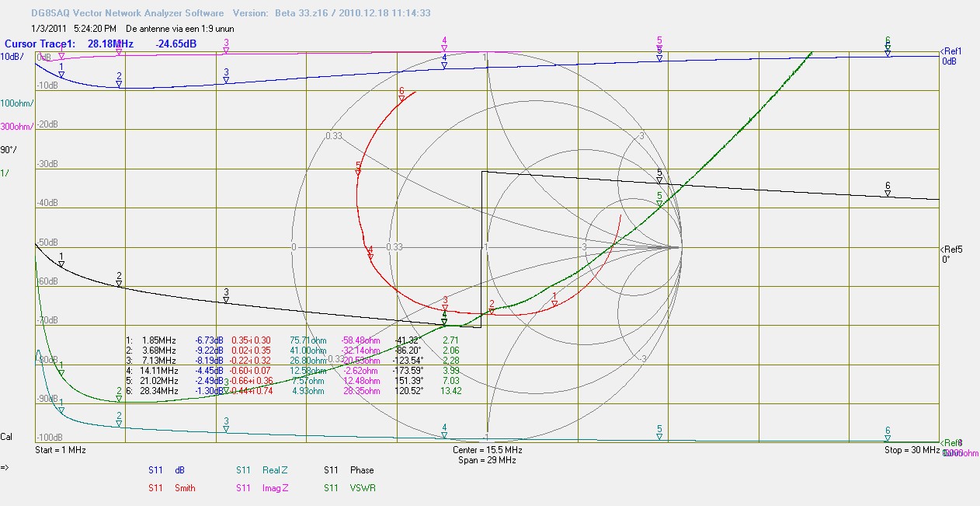Image resolution: width=980 pixels, height=506 pixels.
Task: Click marker 3 on the teal Real Z trace
Action: (226, 425)
